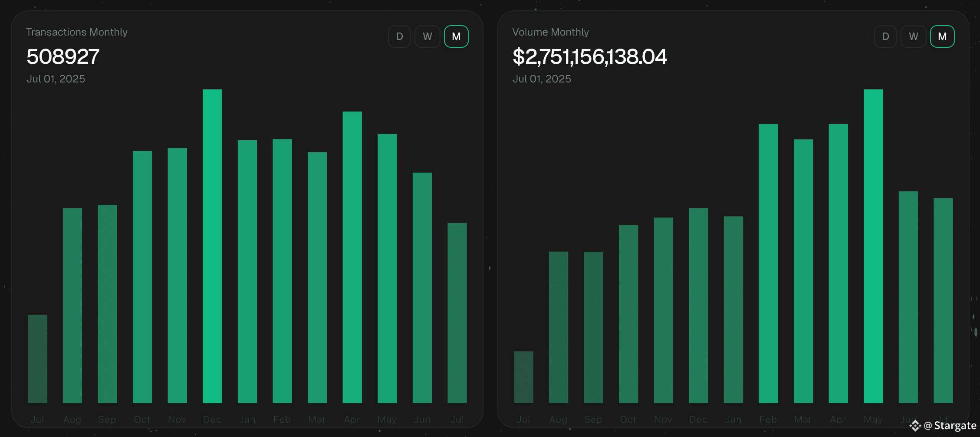
Task: Click the volume value "$2,751,156,138.04"
Action: pyautogui.click(x=589, y=57)
